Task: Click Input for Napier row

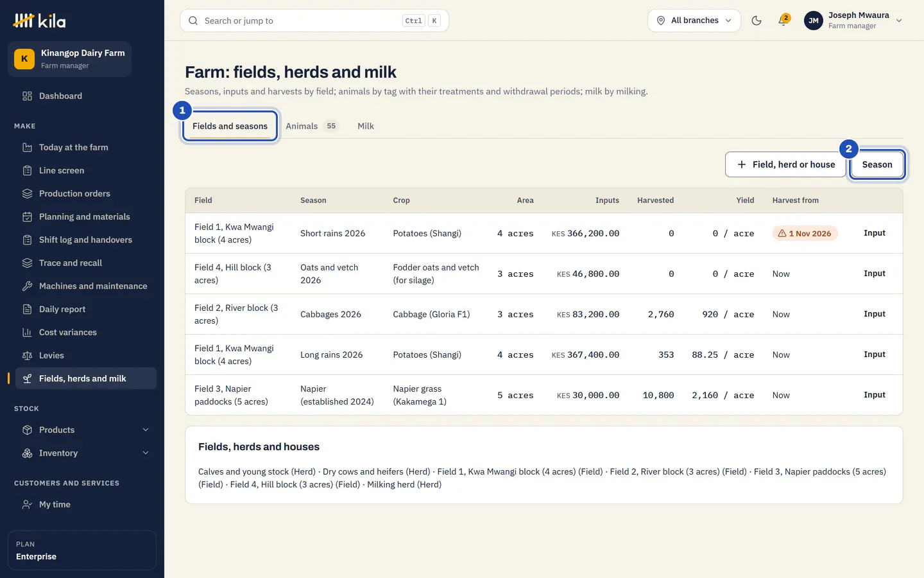Action: (x=875, y=395)
